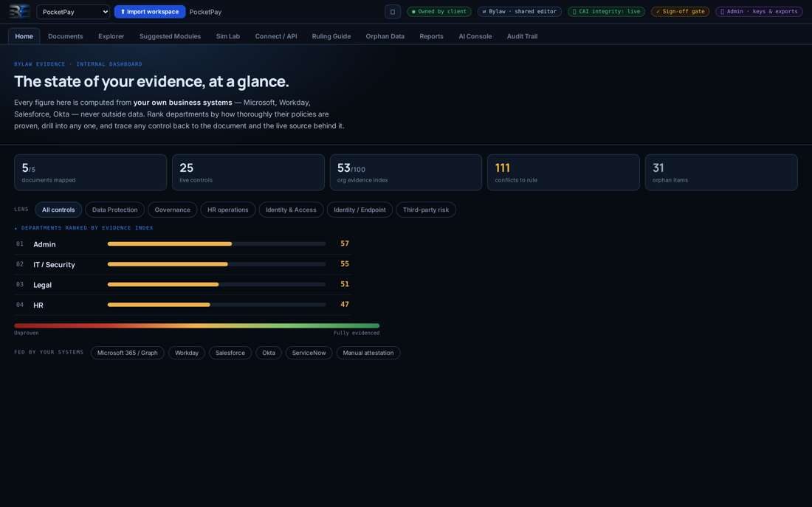Click the conflicts to rule card
The height and width of the screenshot is (507, 812).
point(563,173)
